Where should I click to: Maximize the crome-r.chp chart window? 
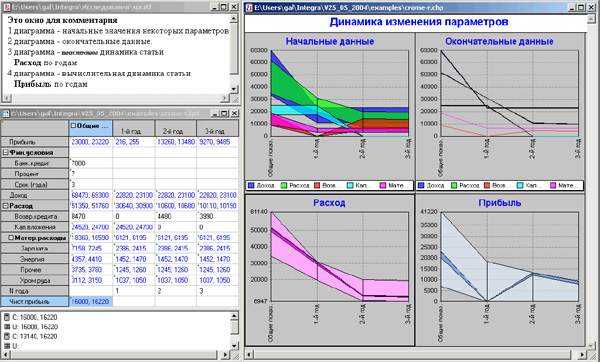581,7
